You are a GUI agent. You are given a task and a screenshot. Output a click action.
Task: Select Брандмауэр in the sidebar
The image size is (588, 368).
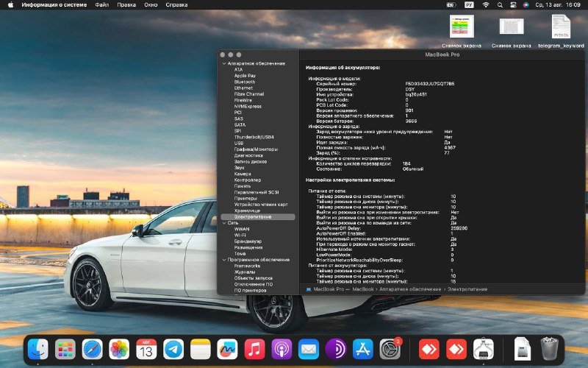point(248,241)
